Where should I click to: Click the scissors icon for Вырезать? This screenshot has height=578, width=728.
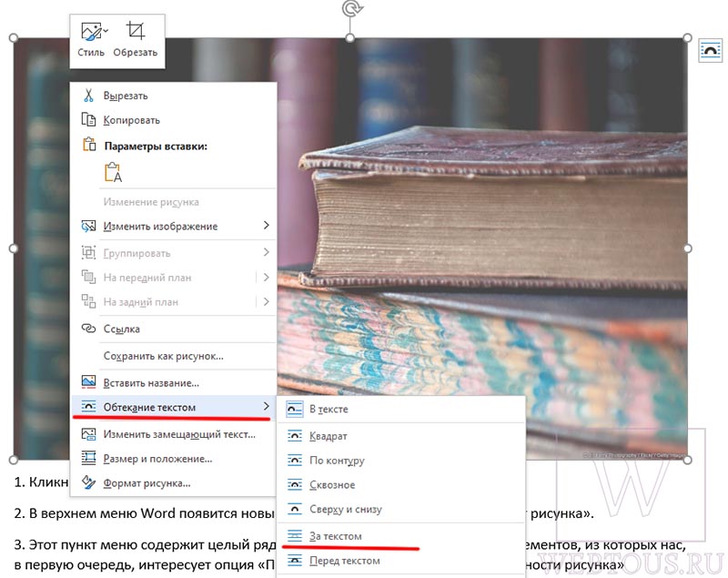pos(88,96)
